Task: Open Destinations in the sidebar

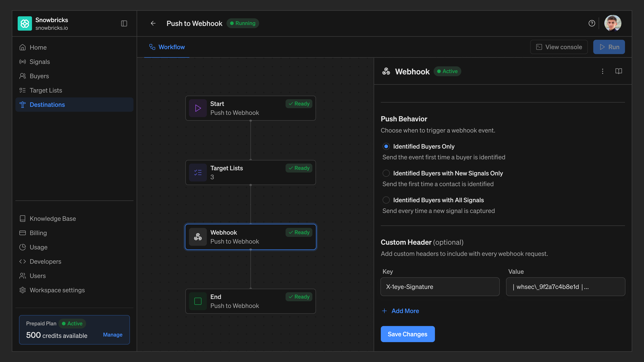Action: pos(74,105)
